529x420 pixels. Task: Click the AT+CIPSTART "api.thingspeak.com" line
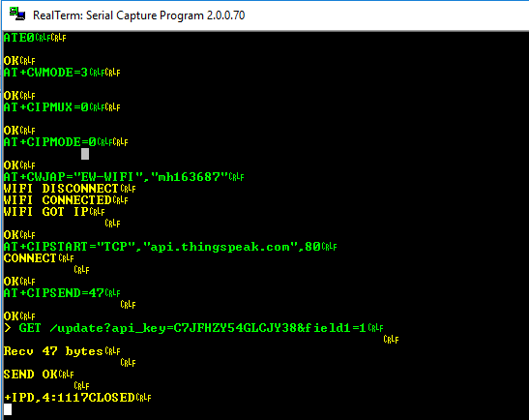click(170, 247)
